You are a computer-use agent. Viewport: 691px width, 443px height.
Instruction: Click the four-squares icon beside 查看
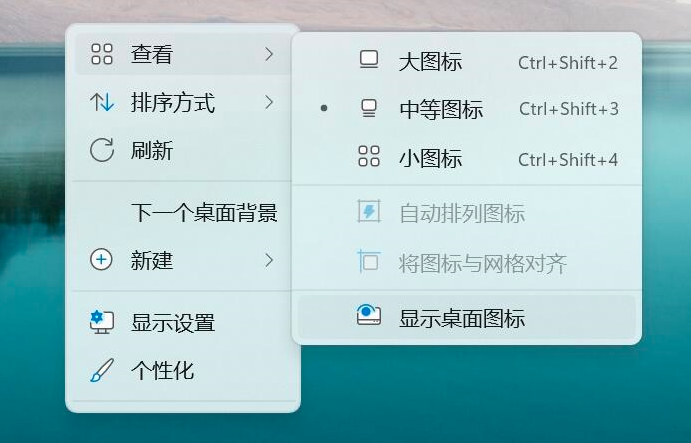pyautogui.click(x=102, y=54)
